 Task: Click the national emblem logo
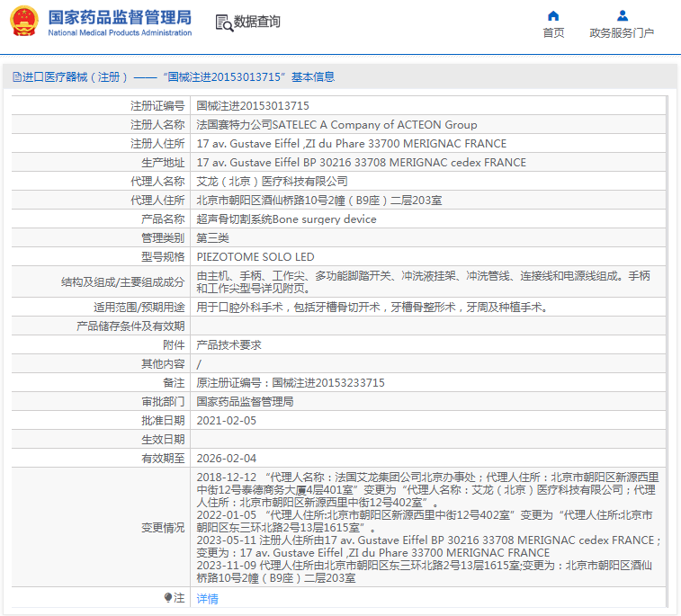(x=24, y=22)
